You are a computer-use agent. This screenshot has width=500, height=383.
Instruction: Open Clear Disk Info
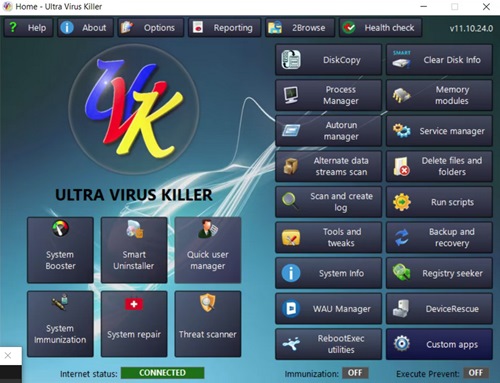tap(439, 60)
